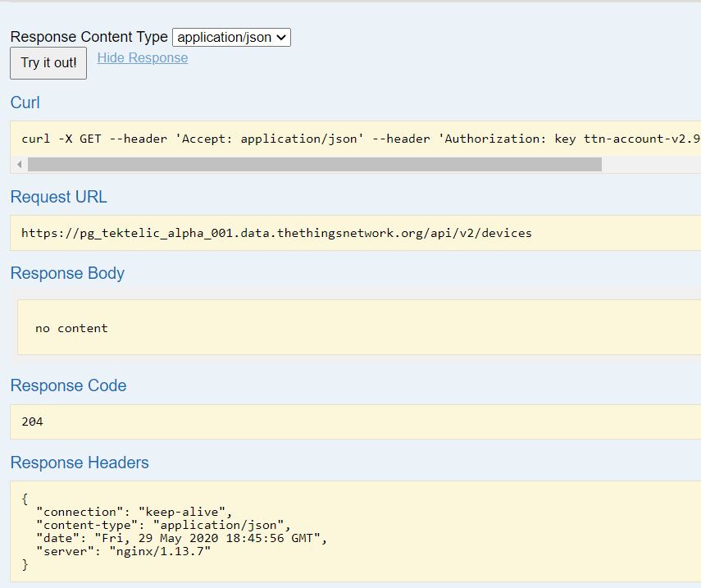
Task: Click the Response Headers heading
Action: tap(80, 463)
